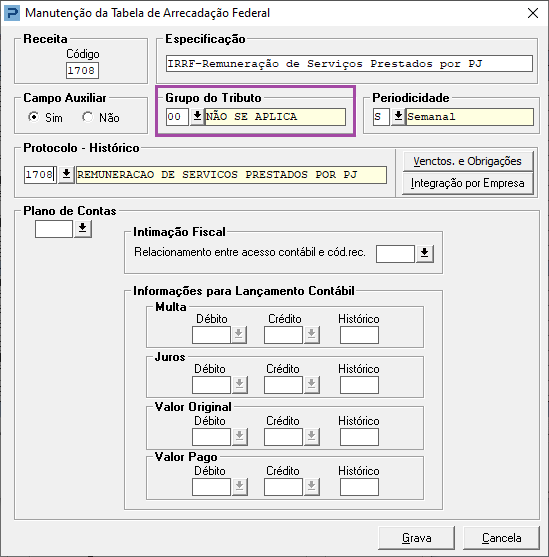
Task: Click Valor Original Crédito input field
Action: point(283,437)
